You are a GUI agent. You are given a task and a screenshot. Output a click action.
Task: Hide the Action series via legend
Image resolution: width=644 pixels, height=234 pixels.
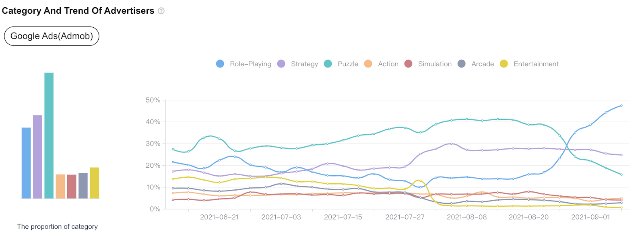pos(381,64)
